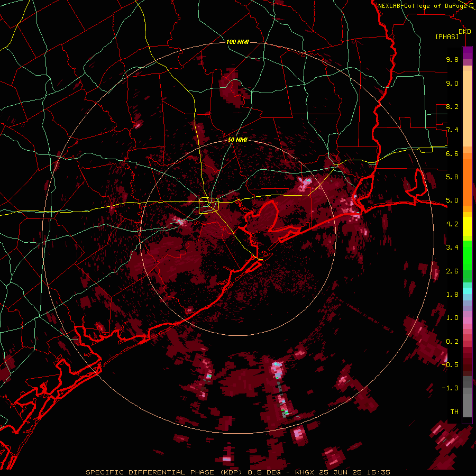Click the 0.2 value on the color scale
The image size is (476, 476).
(x=452, y=342)
